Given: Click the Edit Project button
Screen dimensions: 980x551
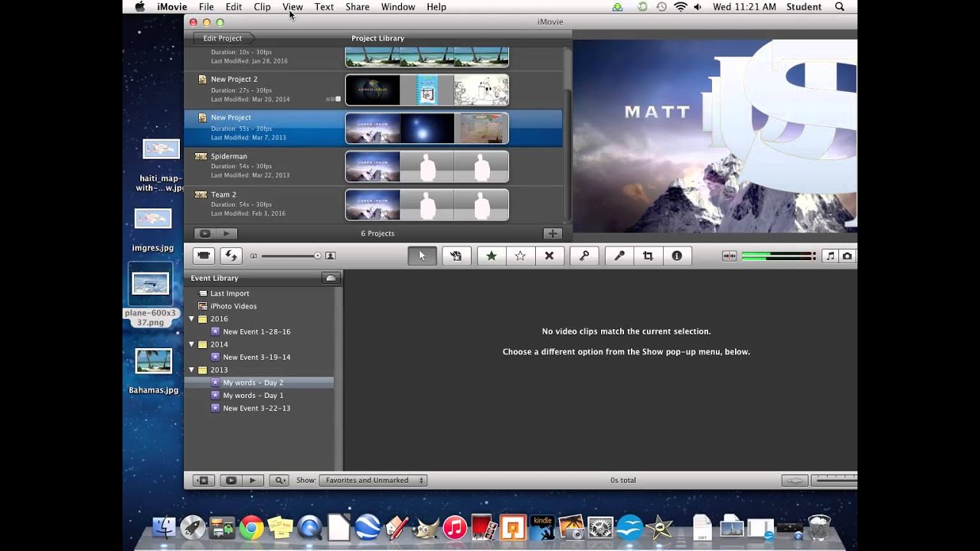Looking at the screenshot, I should tap(222, 38).
